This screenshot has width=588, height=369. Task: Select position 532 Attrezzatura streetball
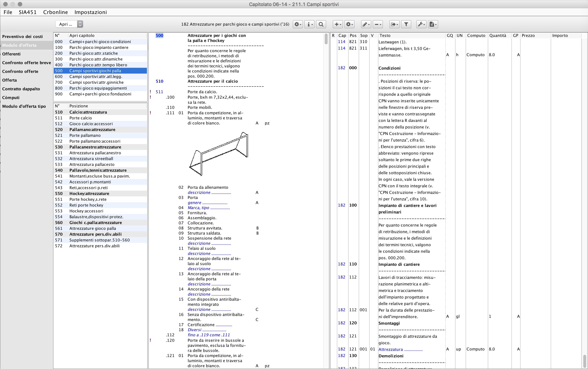pyautogui.click(x=100, y=159)
